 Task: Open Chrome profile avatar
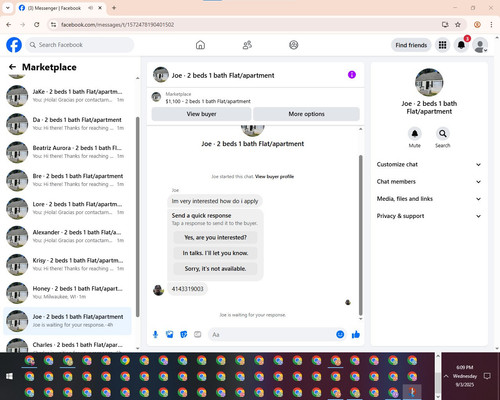click(x=477, y=25)
